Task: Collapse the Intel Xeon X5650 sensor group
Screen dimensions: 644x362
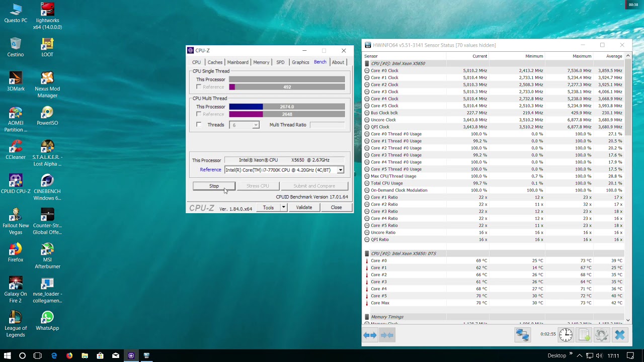Action: pos(367,63)
